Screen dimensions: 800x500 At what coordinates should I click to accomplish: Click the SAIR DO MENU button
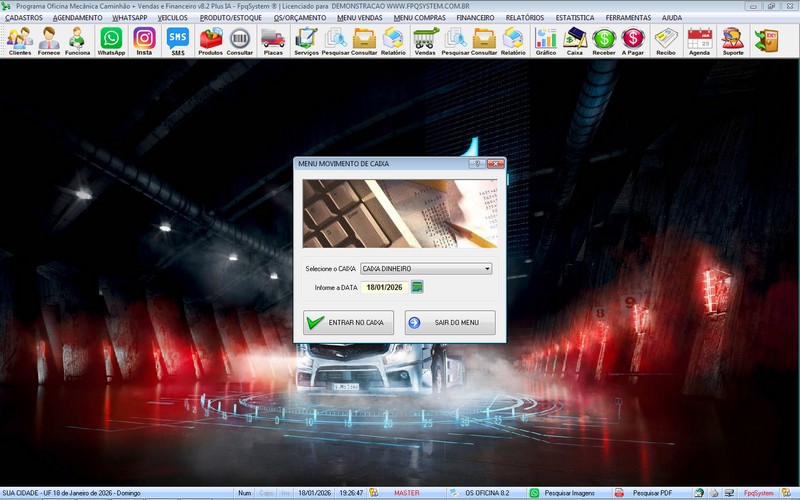[x=449, y=323]
